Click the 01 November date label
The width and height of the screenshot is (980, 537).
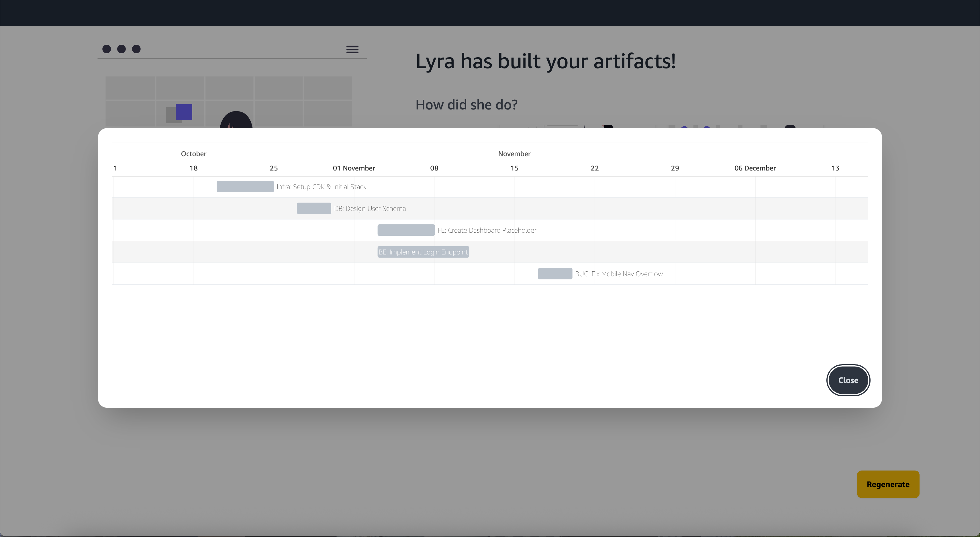tap(353, 168)
